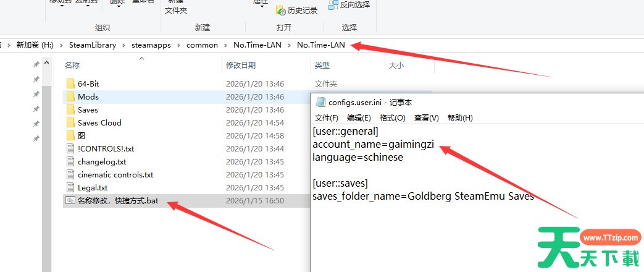Click the first quick access pin icon

(x=36, y=64)
